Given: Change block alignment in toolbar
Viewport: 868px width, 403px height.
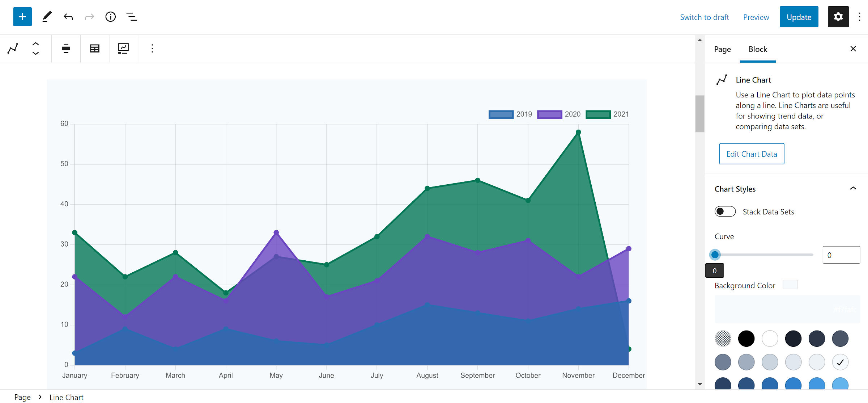Looking at the screenshot, I should click(x=66, y=49).
